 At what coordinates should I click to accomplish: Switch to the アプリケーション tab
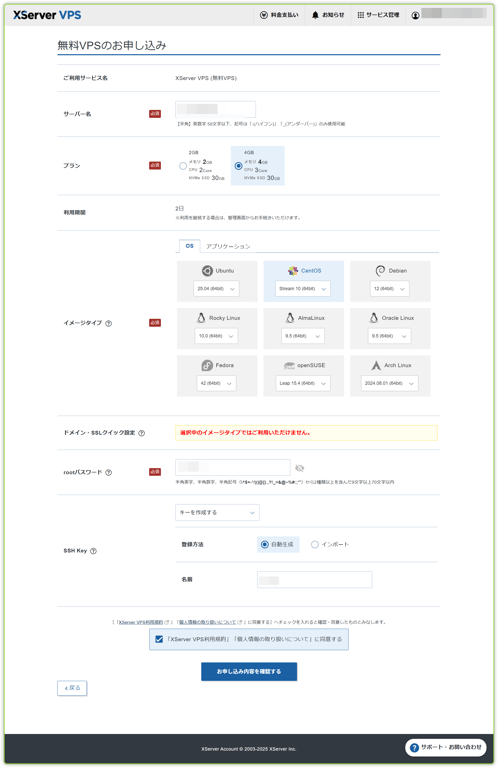[x=228, y=246]
